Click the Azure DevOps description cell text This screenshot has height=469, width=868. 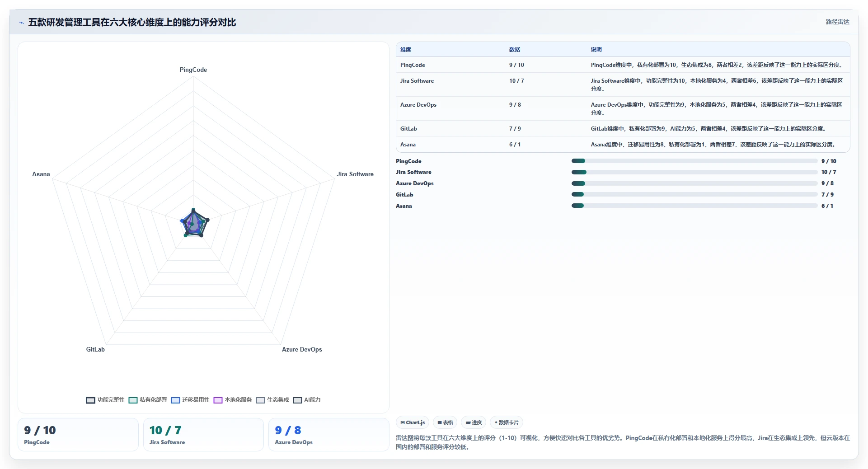[x=717, y=109]
